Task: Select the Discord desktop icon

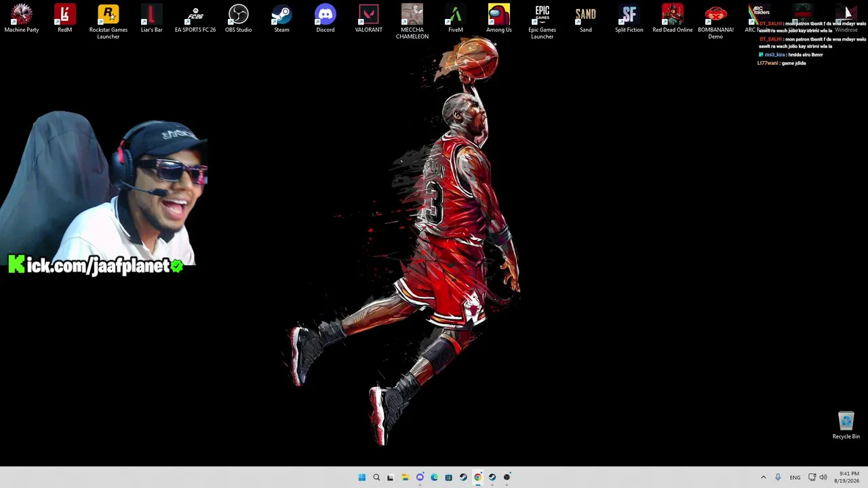Action: (325, 19)
